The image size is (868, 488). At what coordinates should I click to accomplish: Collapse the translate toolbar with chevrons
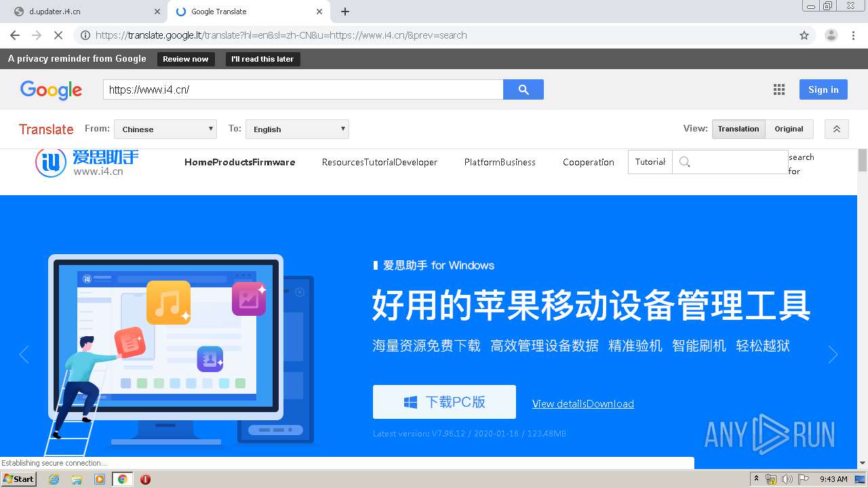(837, 129)
